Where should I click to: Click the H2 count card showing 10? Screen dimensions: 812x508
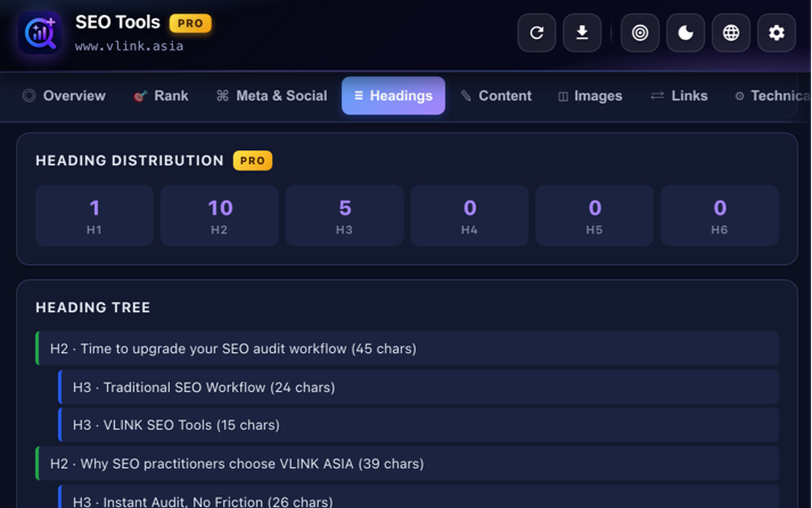219,215
